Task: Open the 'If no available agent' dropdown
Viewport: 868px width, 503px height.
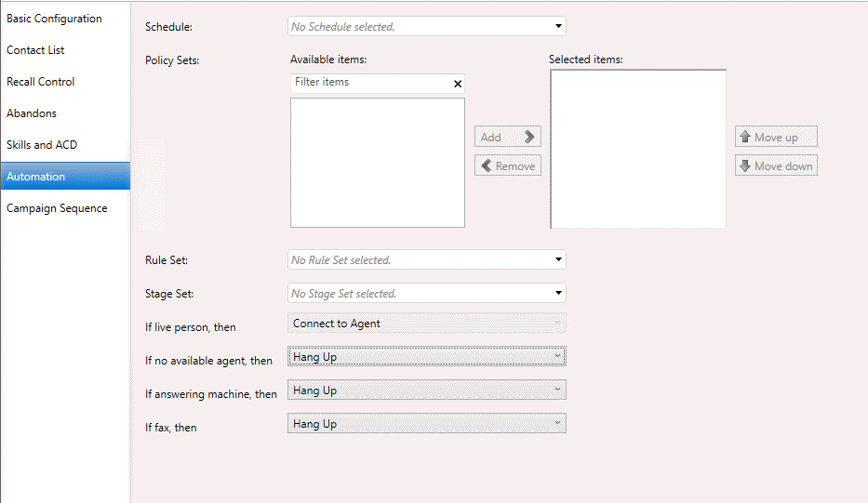Action: pos(427,357)
